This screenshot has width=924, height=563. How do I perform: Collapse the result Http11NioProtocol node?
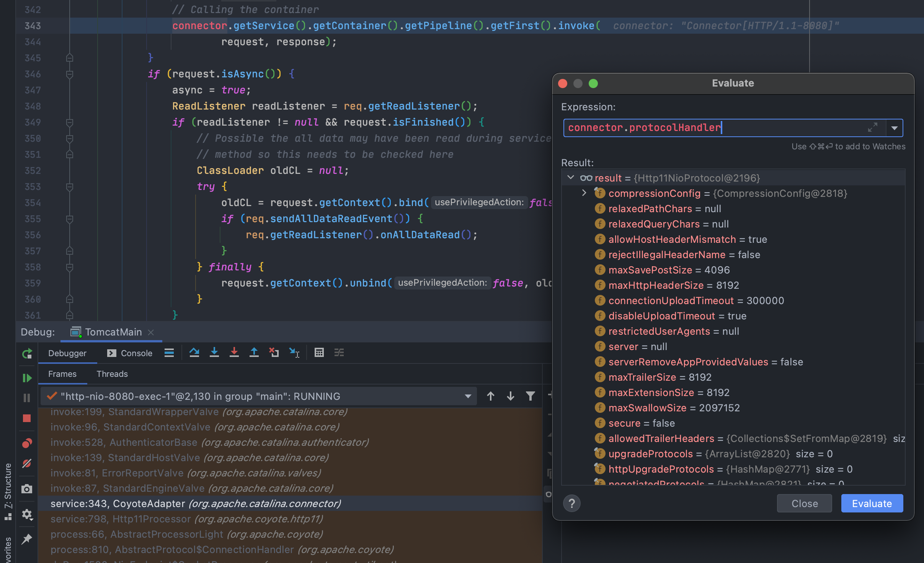click(x=571, y=178)
